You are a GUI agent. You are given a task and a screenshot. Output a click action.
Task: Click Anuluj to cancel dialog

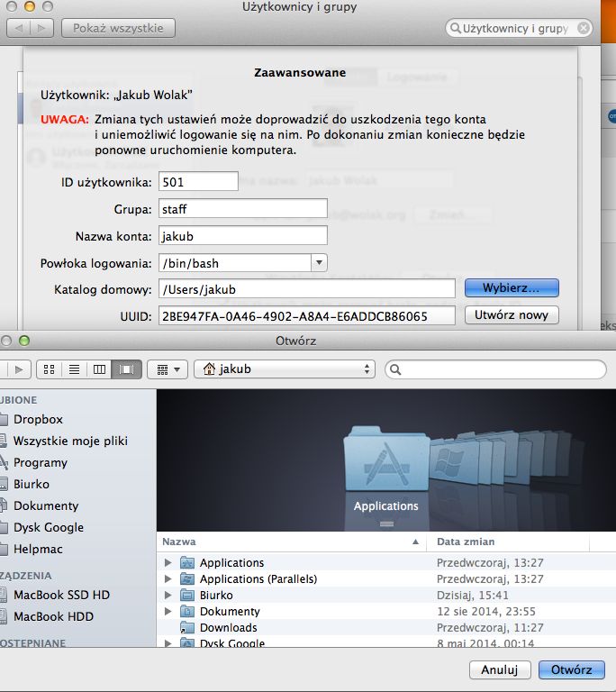tap(500, 670)
